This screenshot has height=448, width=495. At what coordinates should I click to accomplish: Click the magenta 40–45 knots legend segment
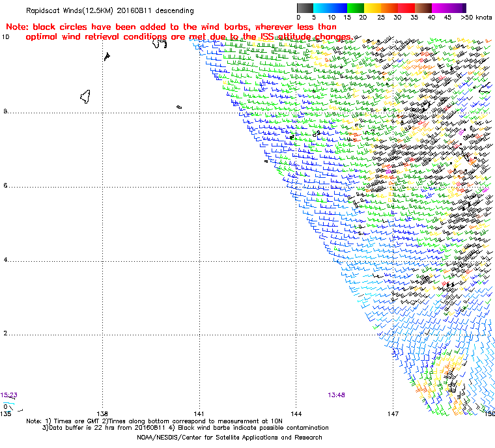coord(440,8)
